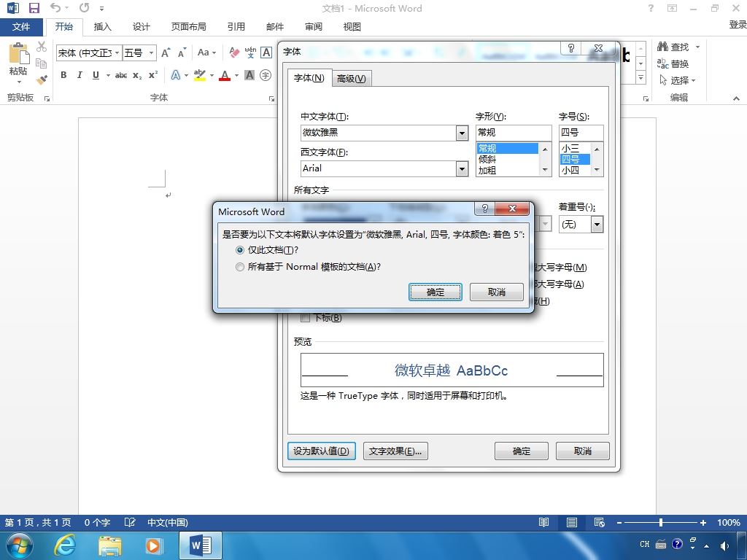Click the Grow Font icon
747x560 pixels.
pyautogui.click(x=166, y=52)
